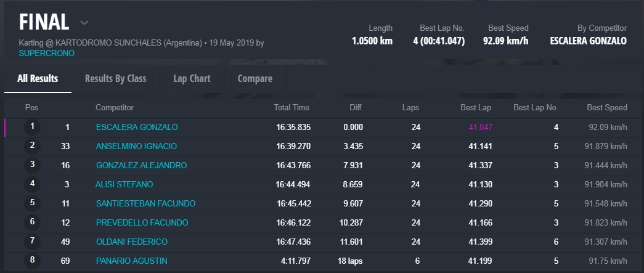Select the OLDANI FEDERICO competitor link
Viewport: 644px width, 273px height.
(x=131, y=242)
